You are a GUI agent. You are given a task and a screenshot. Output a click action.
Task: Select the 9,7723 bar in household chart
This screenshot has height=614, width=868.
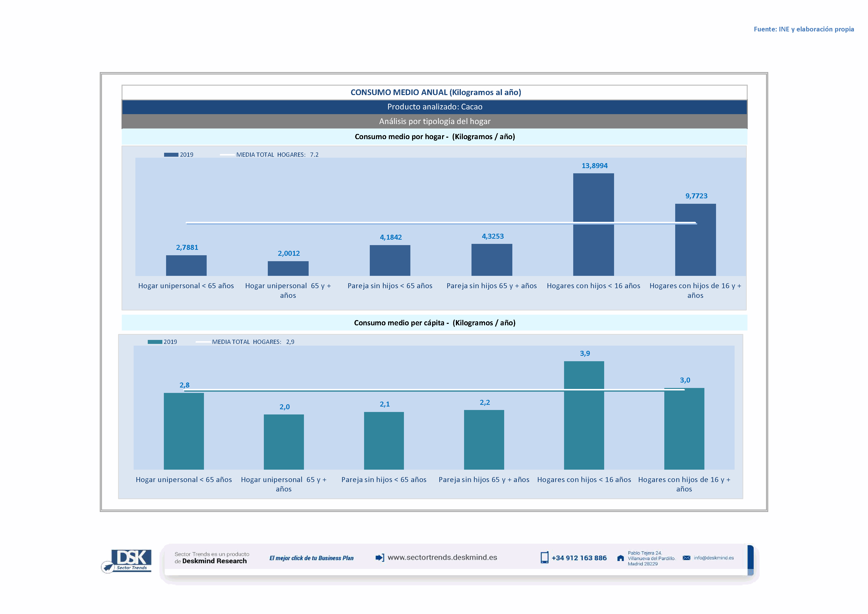(695, 250)
